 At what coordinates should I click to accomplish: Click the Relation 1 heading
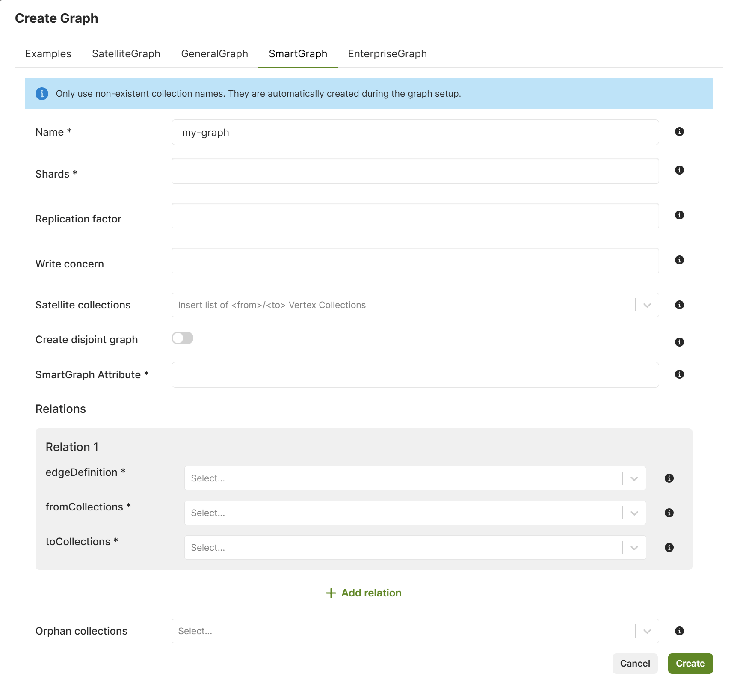tap(72, 447)
